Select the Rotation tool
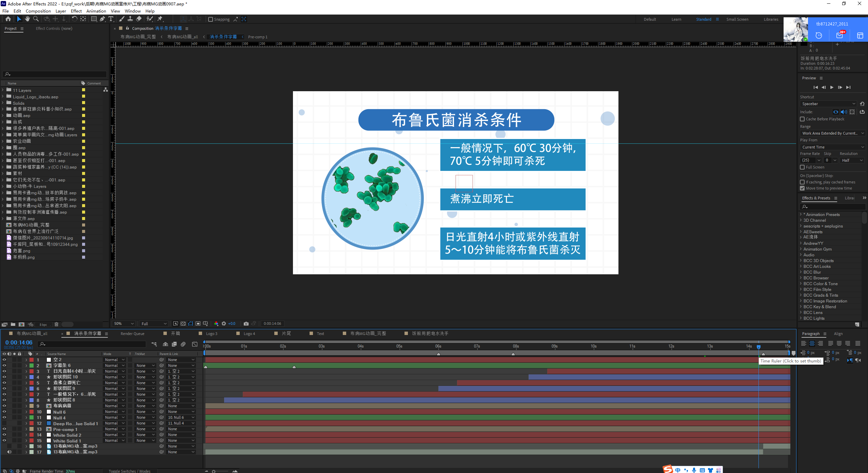 [x=75, y=19]
